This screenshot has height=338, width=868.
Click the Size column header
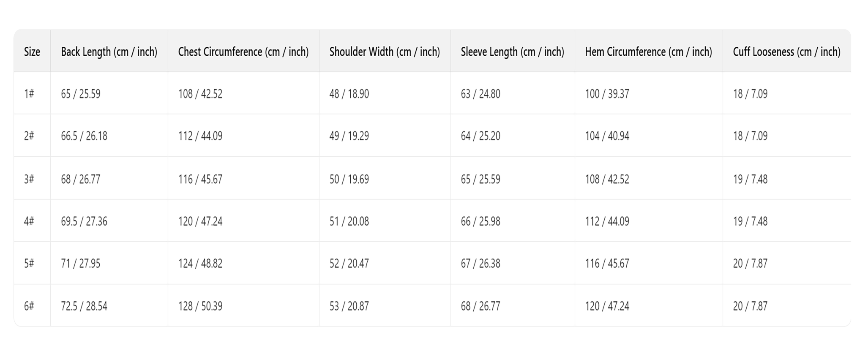point(32,52)
